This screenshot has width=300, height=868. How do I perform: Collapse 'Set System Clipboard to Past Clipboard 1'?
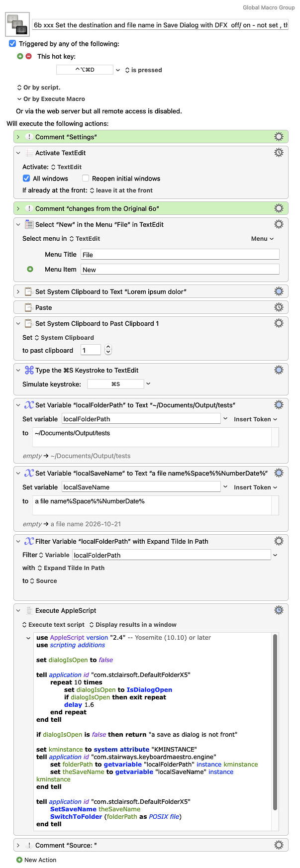click(18, 323)
